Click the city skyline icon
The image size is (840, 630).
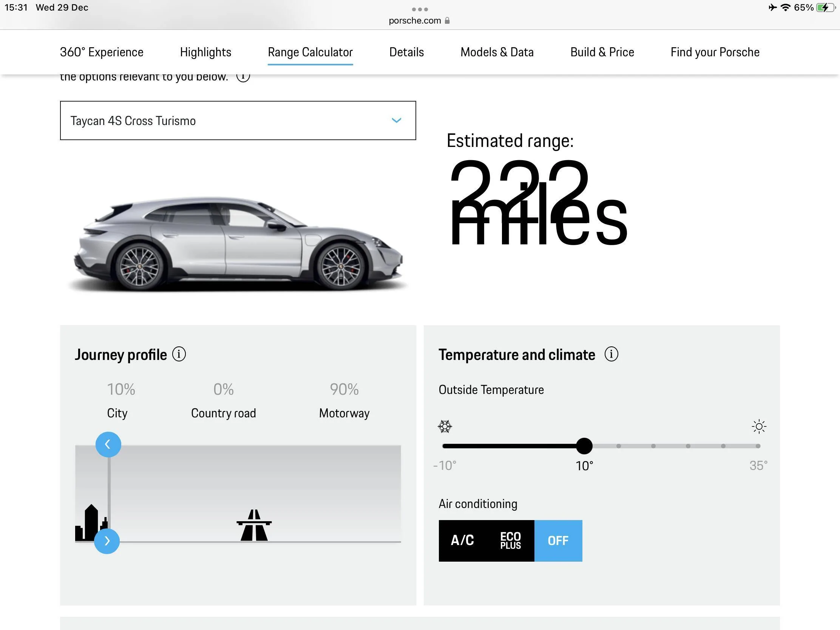[91, 522]
